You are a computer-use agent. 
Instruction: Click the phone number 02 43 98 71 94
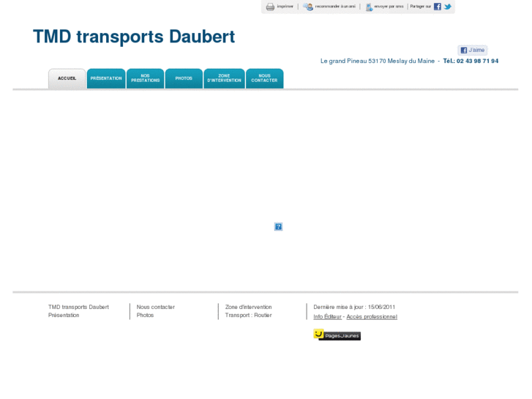(477, 61)
